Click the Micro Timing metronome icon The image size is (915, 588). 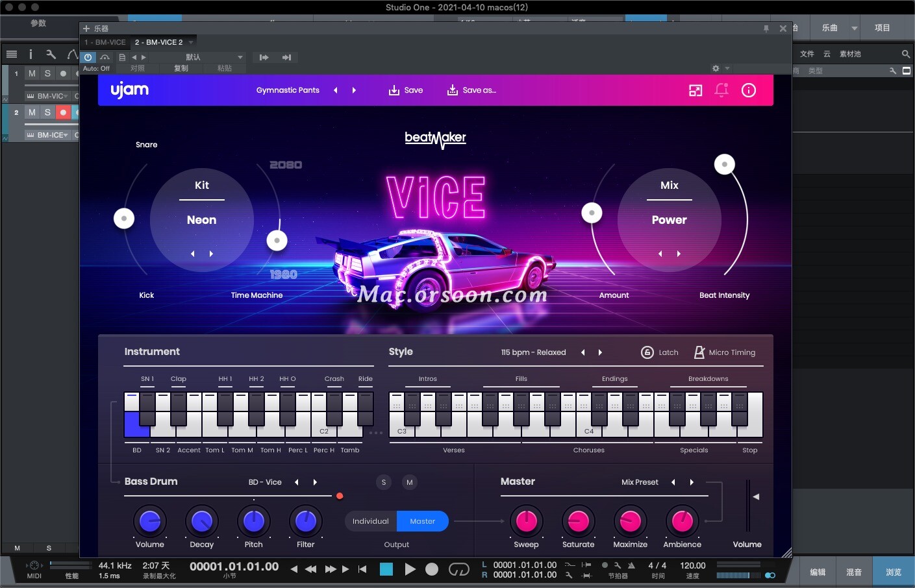699,352
